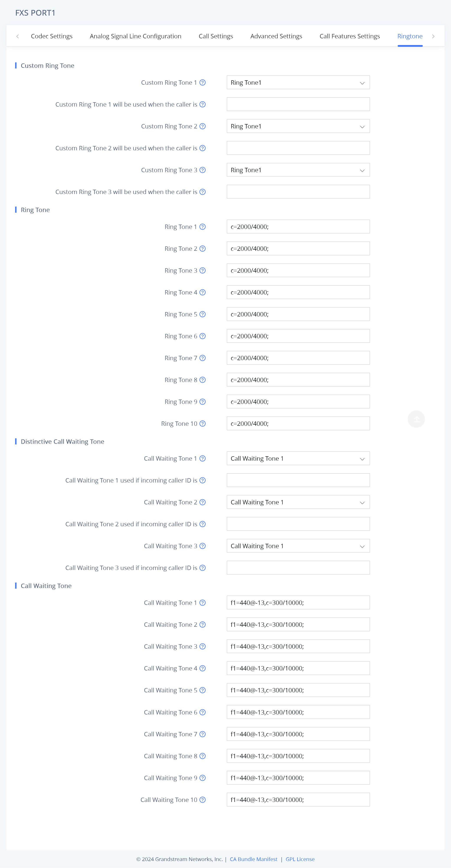The height and width of the screenshot is (868, 451).
Task: Click help icon next to Ring Tone 10
Action: [x=202, y=424]
